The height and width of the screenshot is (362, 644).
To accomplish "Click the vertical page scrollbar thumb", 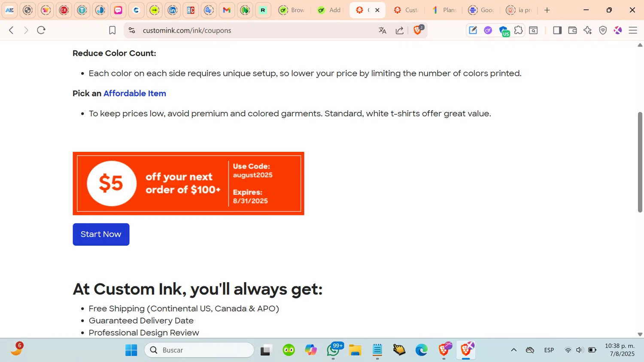I will click(640, 162).
